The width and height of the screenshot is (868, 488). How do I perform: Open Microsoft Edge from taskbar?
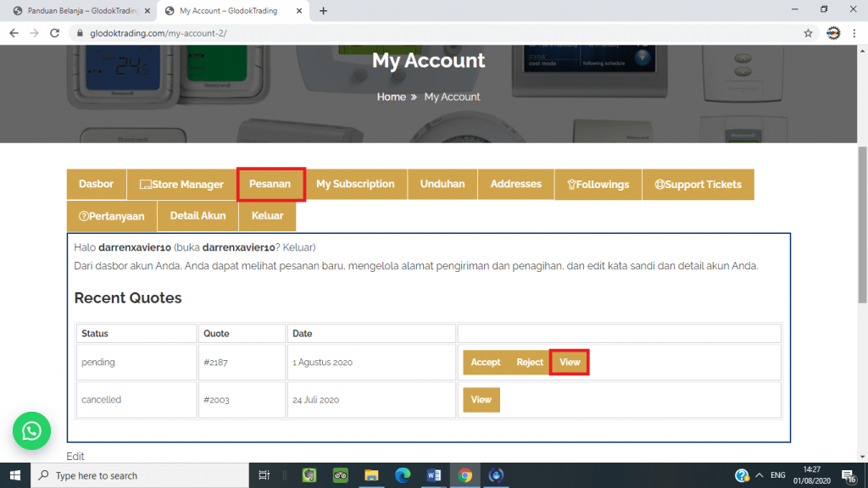point(403,475)
